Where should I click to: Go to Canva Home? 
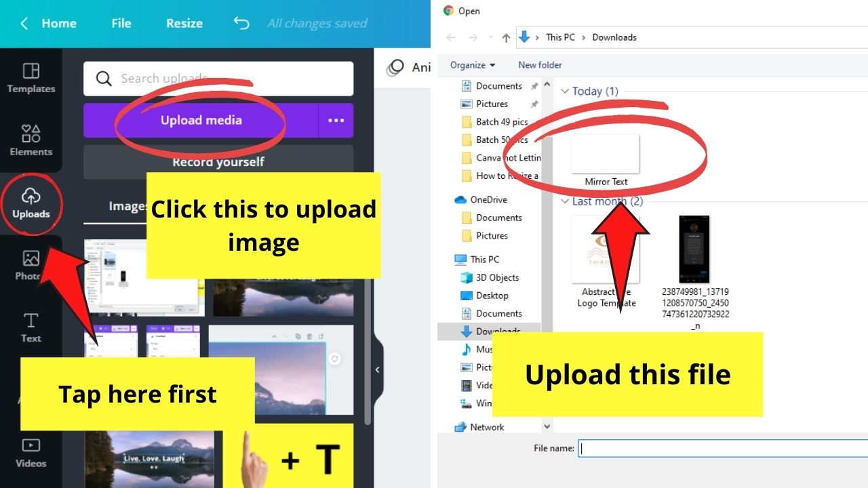coord(59,23)
